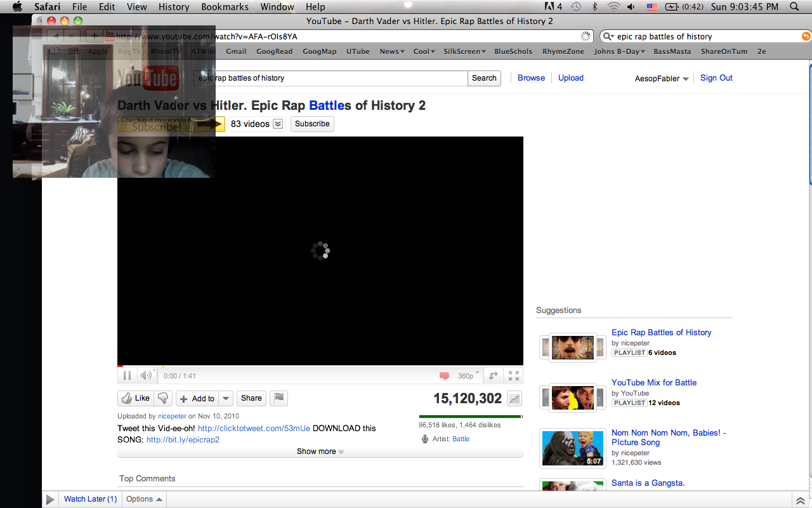Expand the 83 videos dropdown

pos(278,124)
